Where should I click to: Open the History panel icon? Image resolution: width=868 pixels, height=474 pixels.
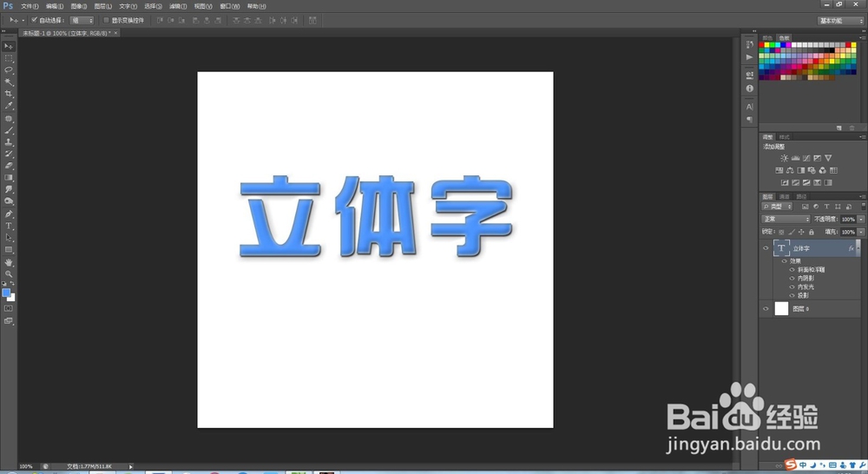(x=750, y=44)
